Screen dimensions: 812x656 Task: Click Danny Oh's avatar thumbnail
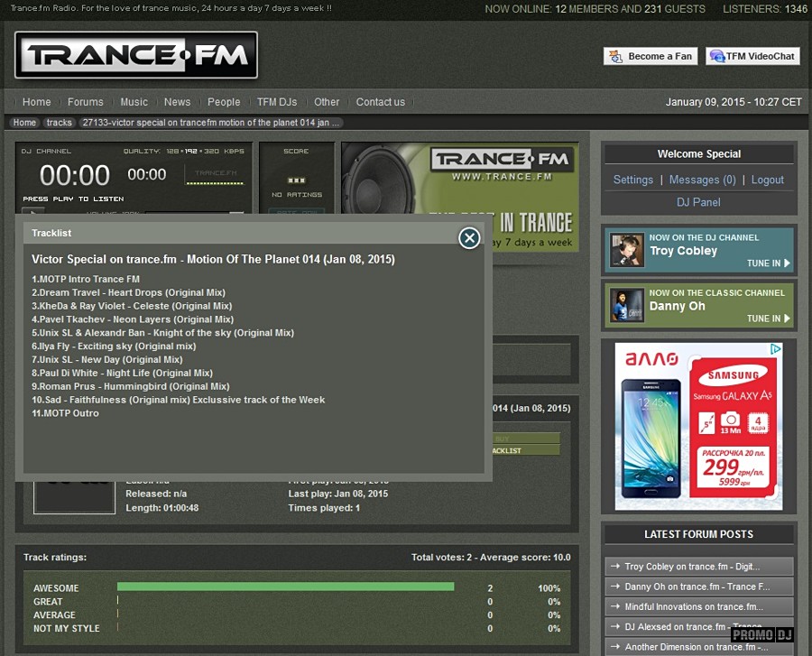click(627, 305)
